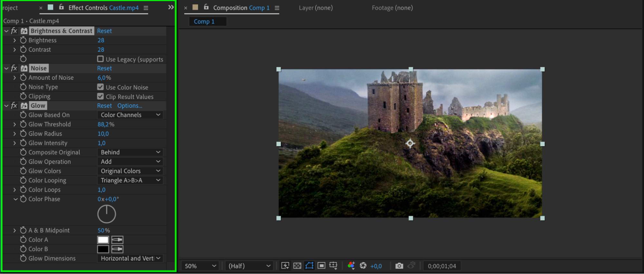The height and width of the screenshot is (274, 644).
Task: Toggle mask and shape path visibility
Action: 309,266
